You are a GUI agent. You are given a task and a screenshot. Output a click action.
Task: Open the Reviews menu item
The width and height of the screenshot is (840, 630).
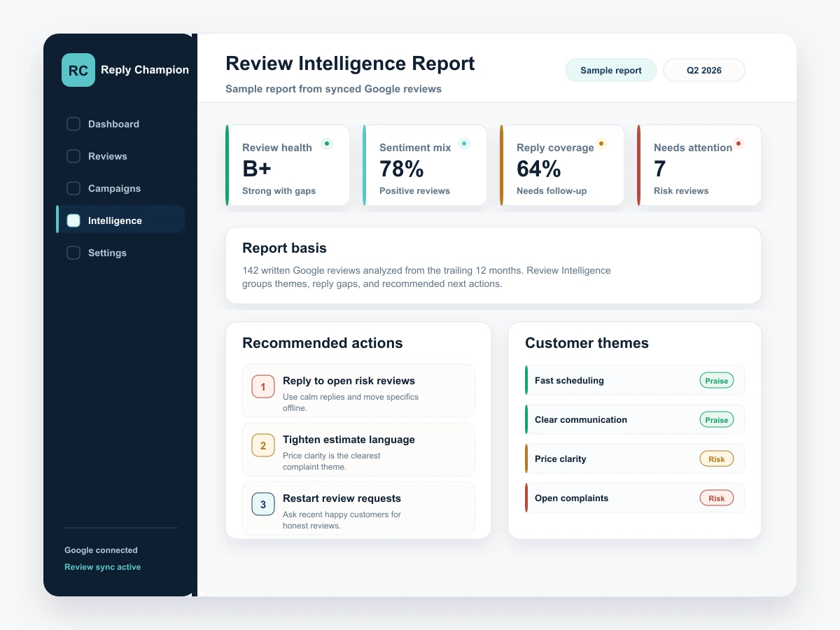(x=120, y=156)
